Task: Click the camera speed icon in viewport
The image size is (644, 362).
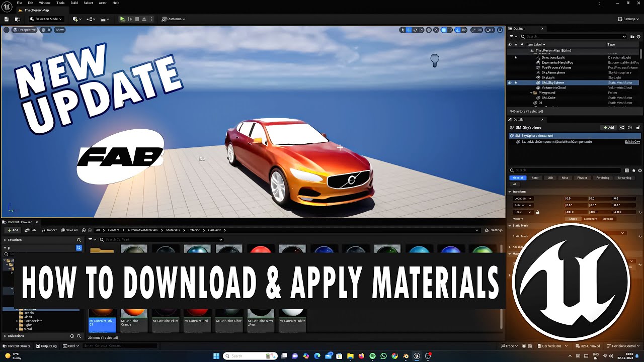Action: pyautogui.click(x=488, y=30)
